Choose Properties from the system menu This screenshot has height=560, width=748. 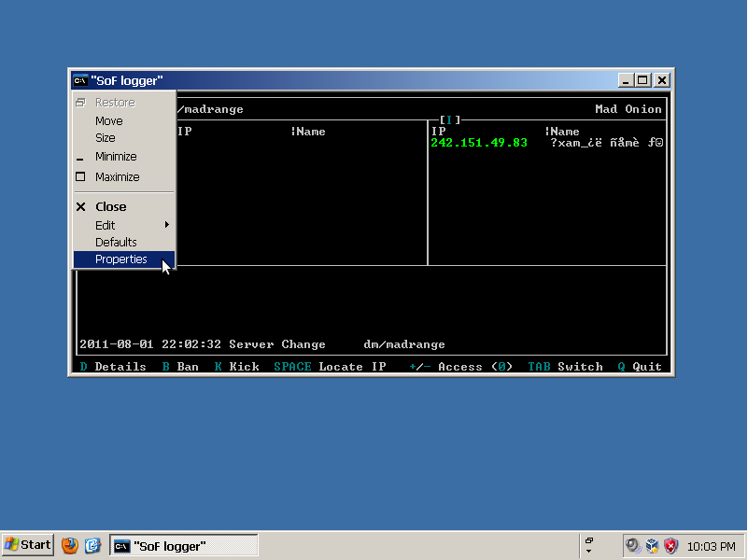click(x=124, y=259)
